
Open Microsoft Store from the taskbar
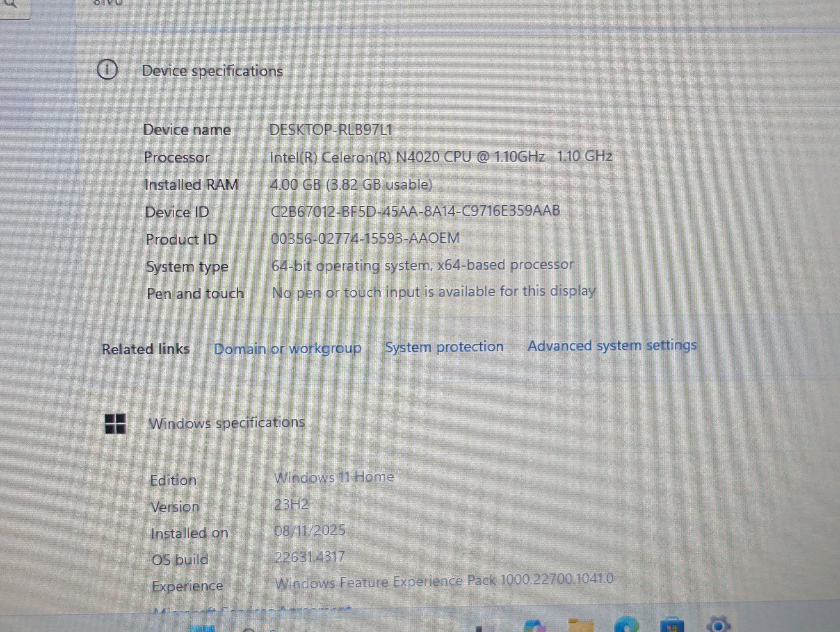click(672, 627)
